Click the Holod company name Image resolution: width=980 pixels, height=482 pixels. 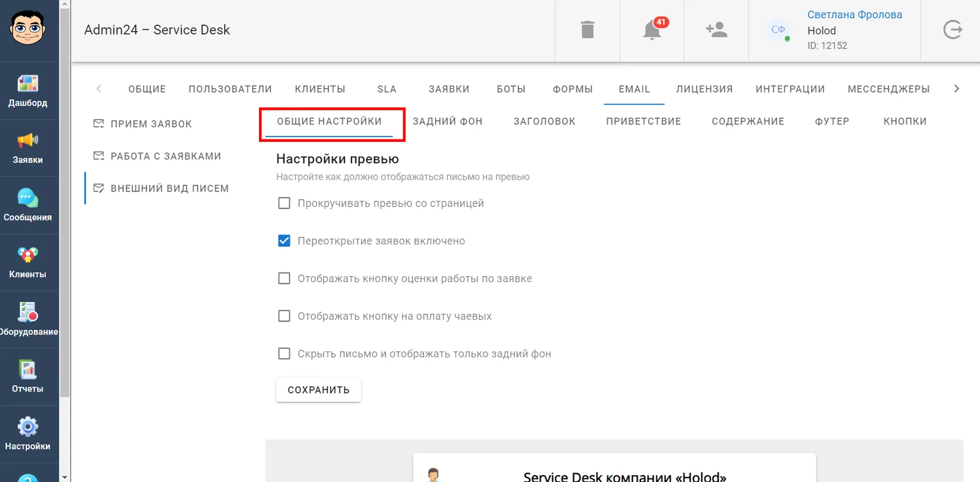tap(821, 30)
